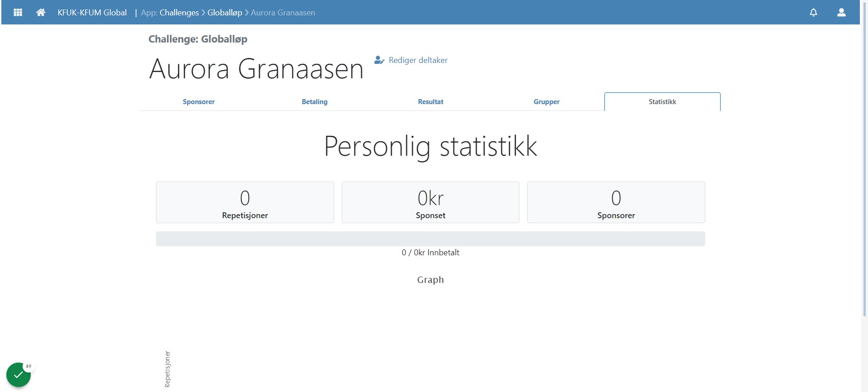Screen dimensions: 868x392
Task: Click the Repetisjoner axis label on graph
Action: [167, 369]
